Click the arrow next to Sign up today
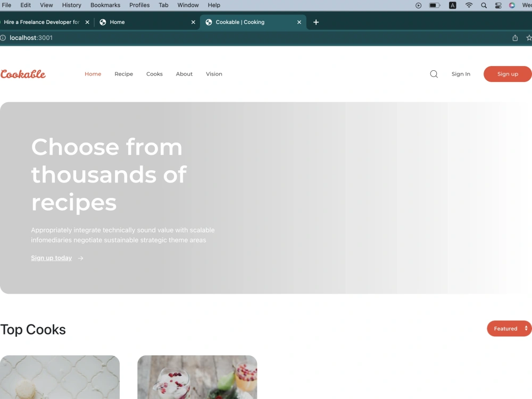Image resolution: width=532 pixels, height=399 pixels. click(80, 258)
